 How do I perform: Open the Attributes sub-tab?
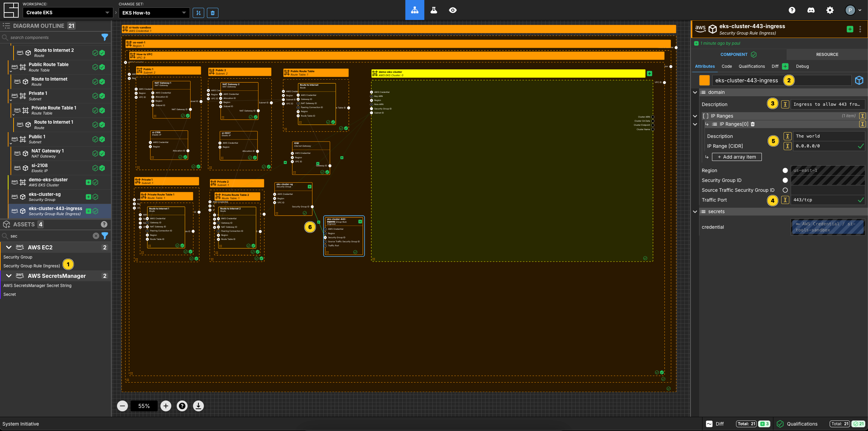pos(705,66)
